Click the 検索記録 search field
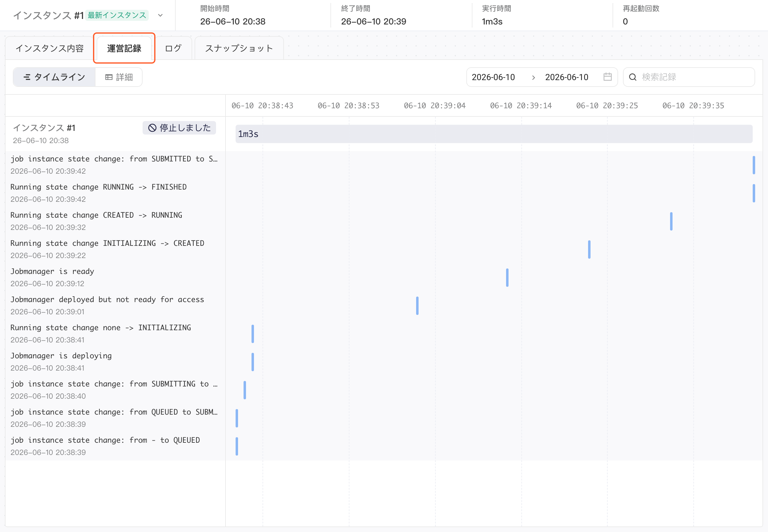 click(x=689, y=77)
